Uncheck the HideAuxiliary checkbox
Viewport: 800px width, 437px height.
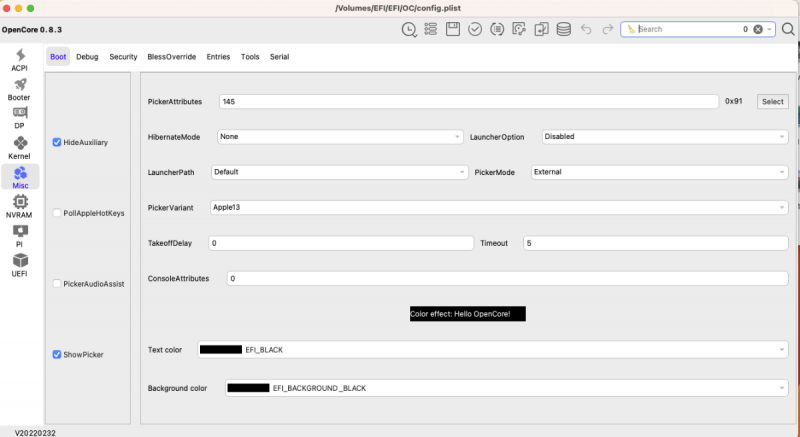click(57, 142)
